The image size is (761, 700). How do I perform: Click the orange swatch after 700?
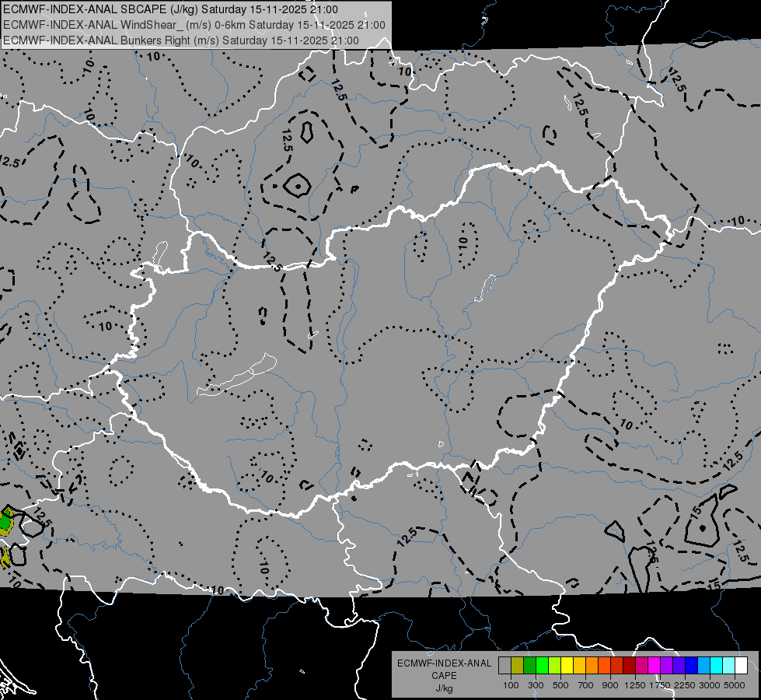tap(592, 666)
